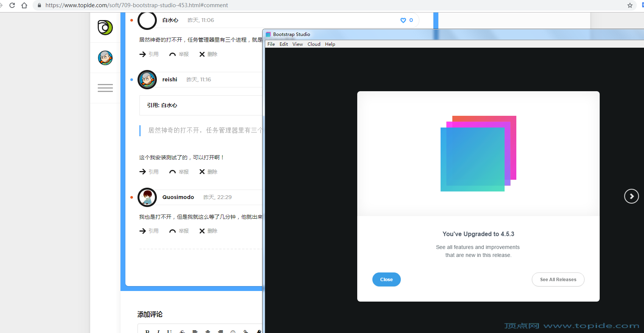Reload the page in the browser
The height and width of the screenshot is (333, 644).
[12, 5]
